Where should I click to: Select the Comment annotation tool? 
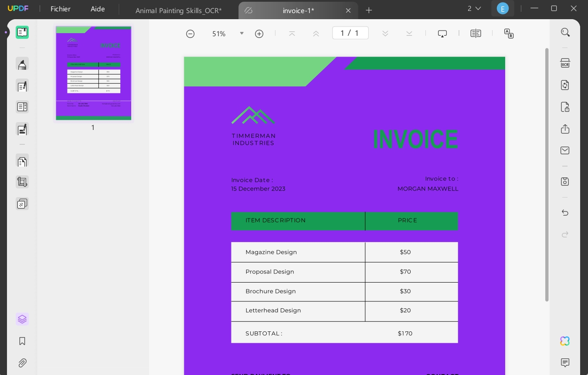22,64
